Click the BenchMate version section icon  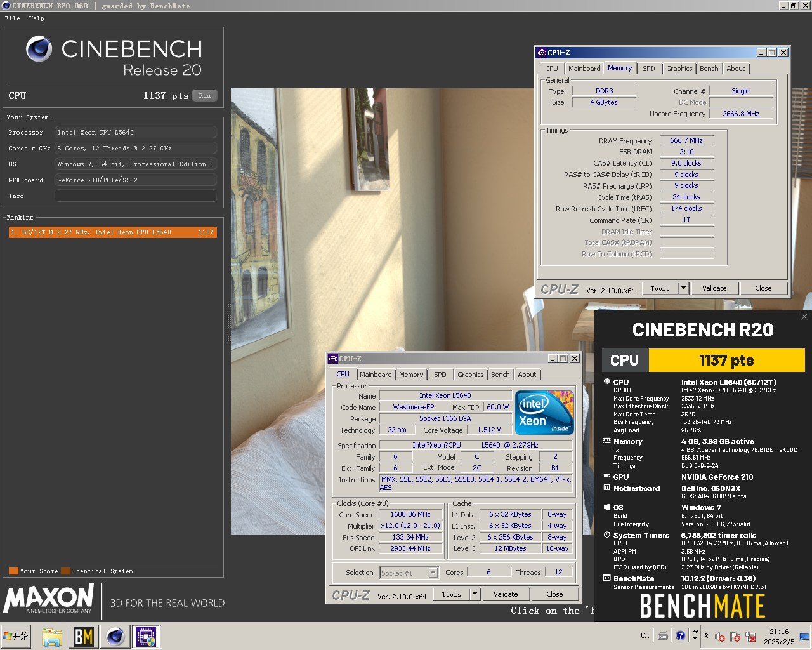[606, 578]
